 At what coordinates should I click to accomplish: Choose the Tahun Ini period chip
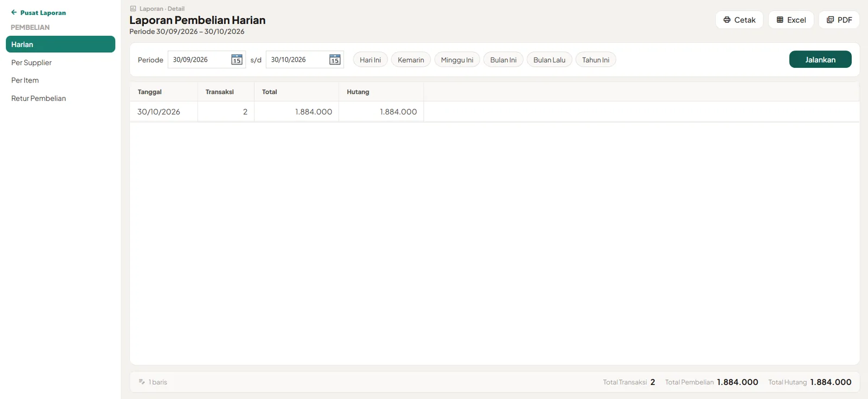596,60
